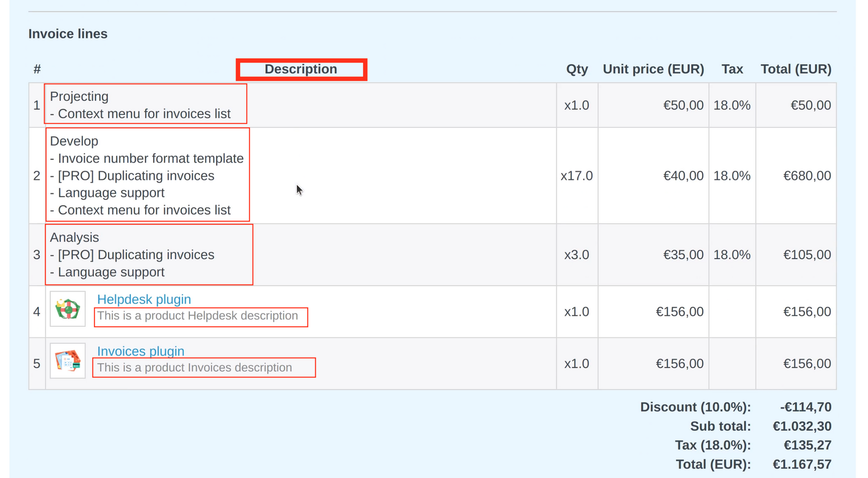Click the Total (EUR) column header

pyautogui.click(x=796, y=69)
